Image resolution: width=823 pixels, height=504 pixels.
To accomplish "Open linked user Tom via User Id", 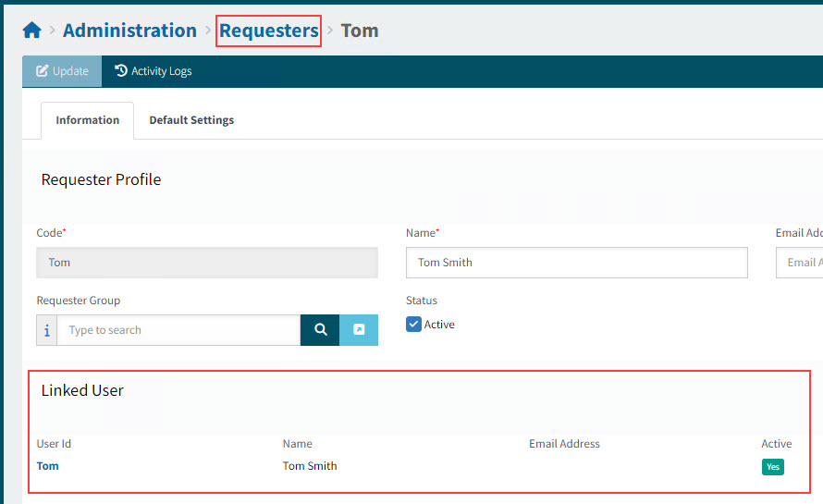I will (47, 466).
